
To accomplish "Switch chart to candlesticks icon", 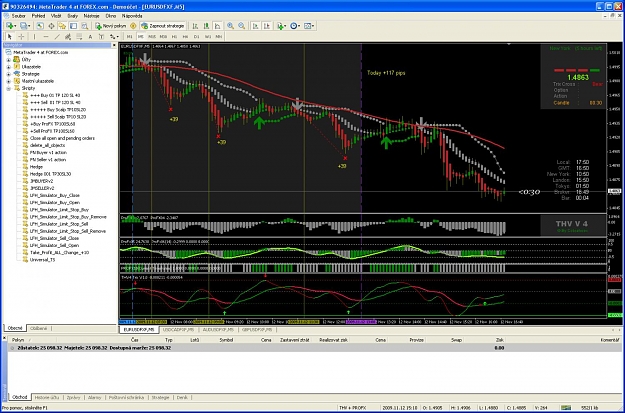I will click(x=206, y=26).
